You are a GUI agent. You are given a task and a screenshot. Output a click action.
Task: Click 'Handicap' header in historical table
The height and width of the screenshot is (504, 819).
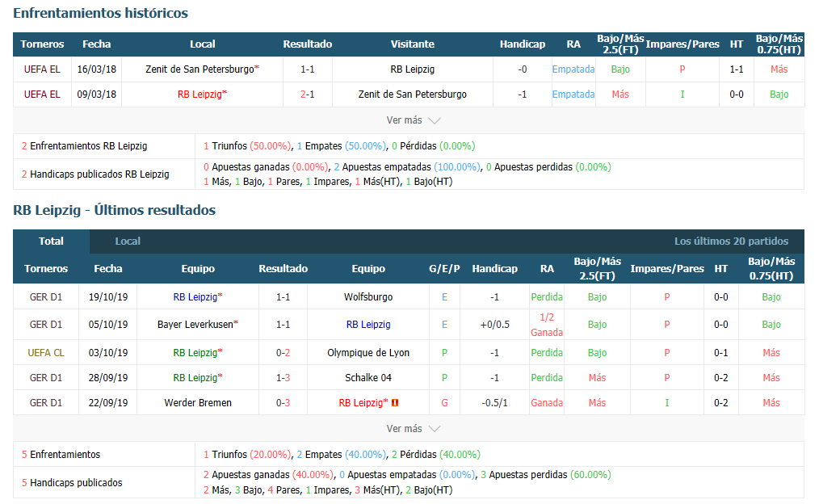click(523, 44)
